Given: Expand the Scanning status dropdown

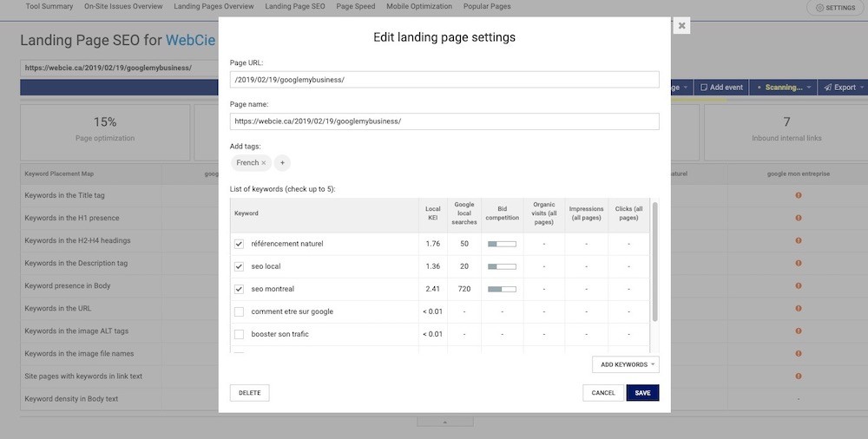Looking at the screenshot, I should (809, 88).
